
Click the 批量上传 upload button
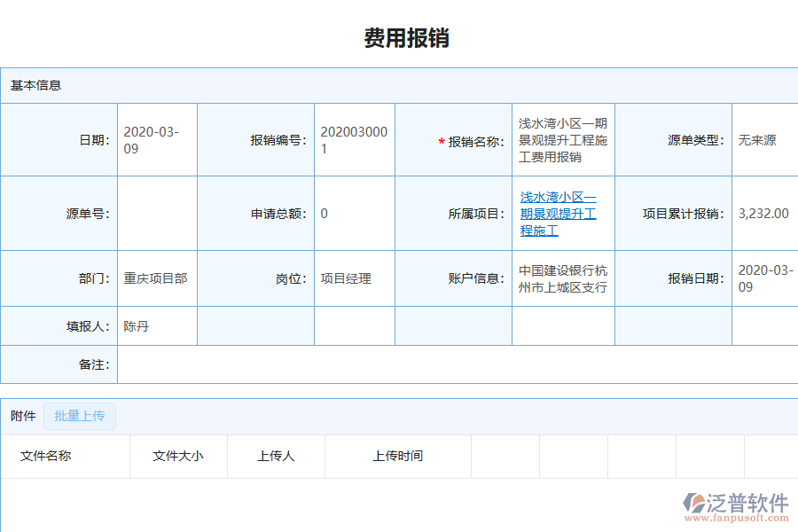(79, 416)
